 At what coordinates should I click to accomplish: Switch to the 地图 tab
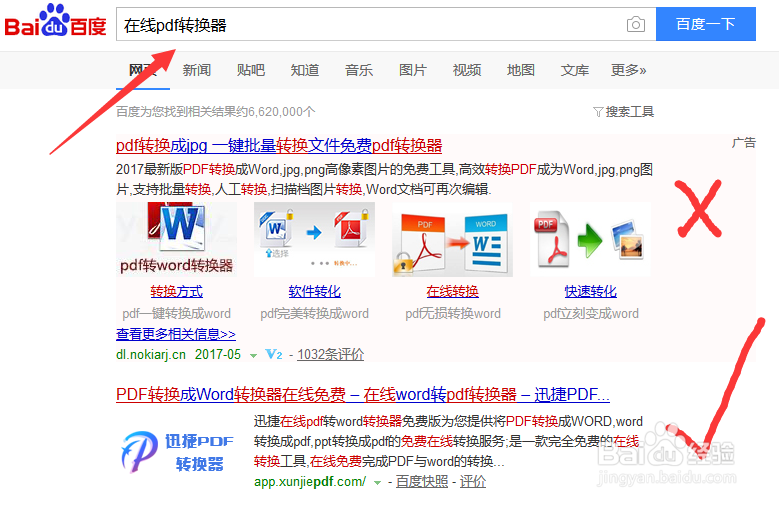pos(521,70)
